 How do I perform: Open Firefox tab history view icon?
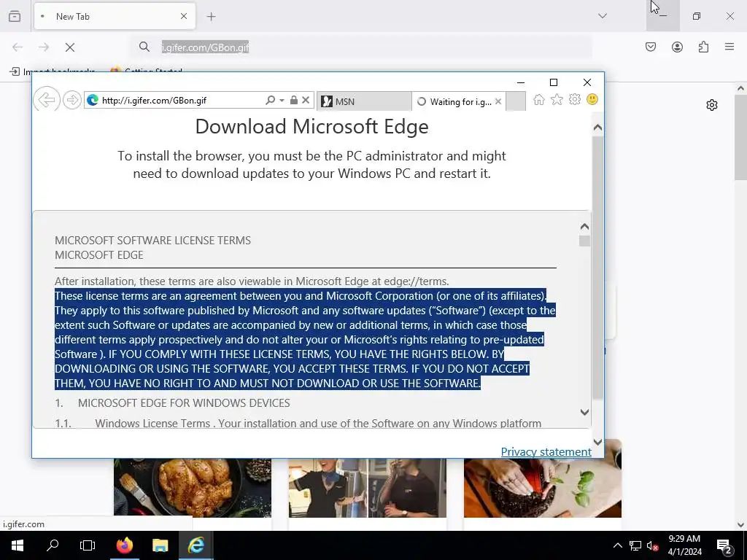coord(15,16)
